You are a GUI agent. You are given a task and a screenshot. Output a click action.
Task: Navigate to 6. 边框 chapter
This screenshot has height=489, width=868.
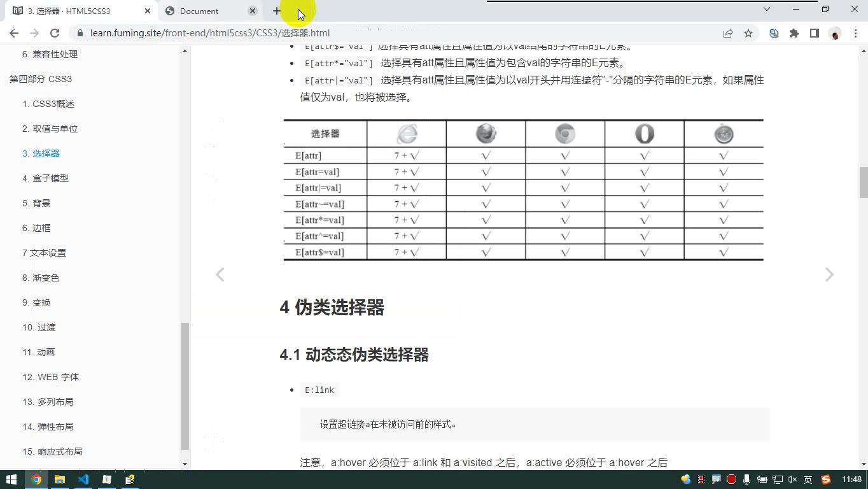pos(36,228)
